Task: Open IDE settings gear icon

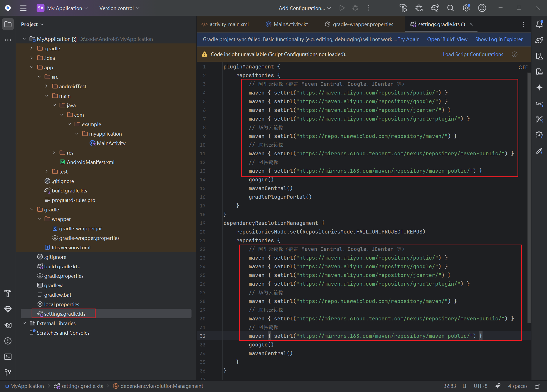Action: pyautogui.click(x=466, y=8)
